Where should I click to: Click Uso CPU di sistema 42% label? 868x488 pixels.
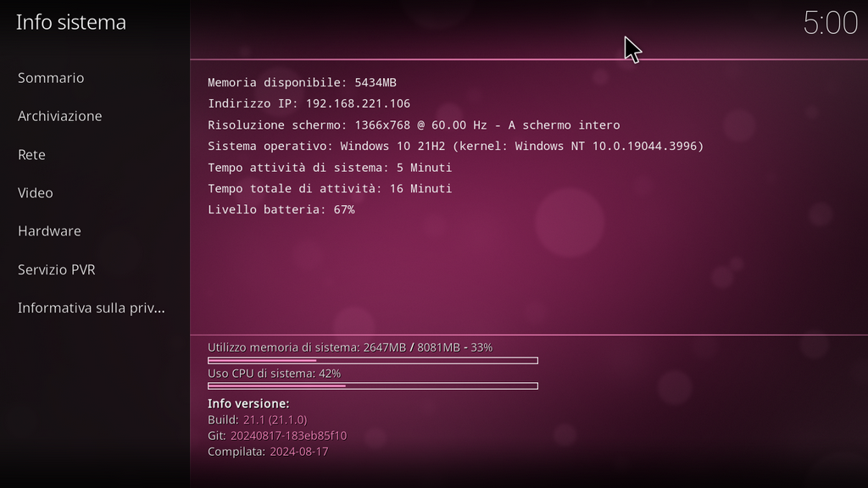click(274, 374)
